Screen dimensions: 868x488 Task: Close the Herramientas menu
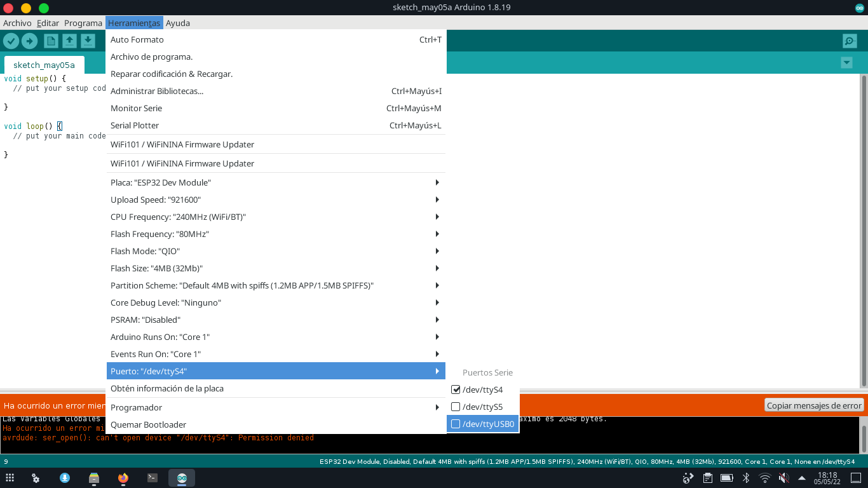[134, 23]
